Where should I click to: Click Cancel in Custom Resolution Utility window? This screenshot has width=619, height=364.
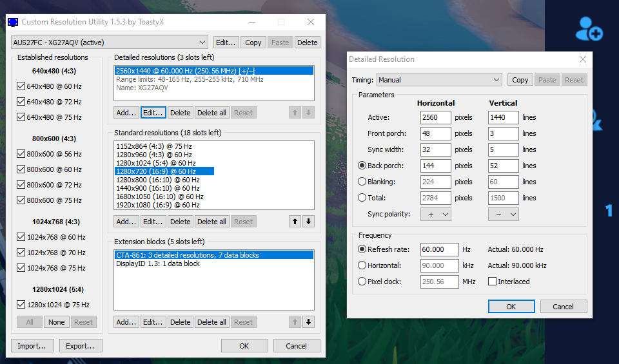296,346
